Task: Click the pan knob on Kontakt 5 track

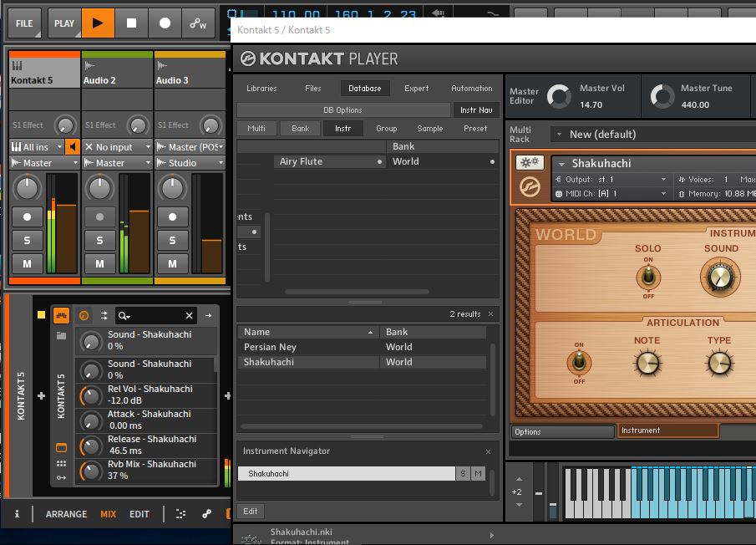Action: pyautogui.click(x=27, y=187)
